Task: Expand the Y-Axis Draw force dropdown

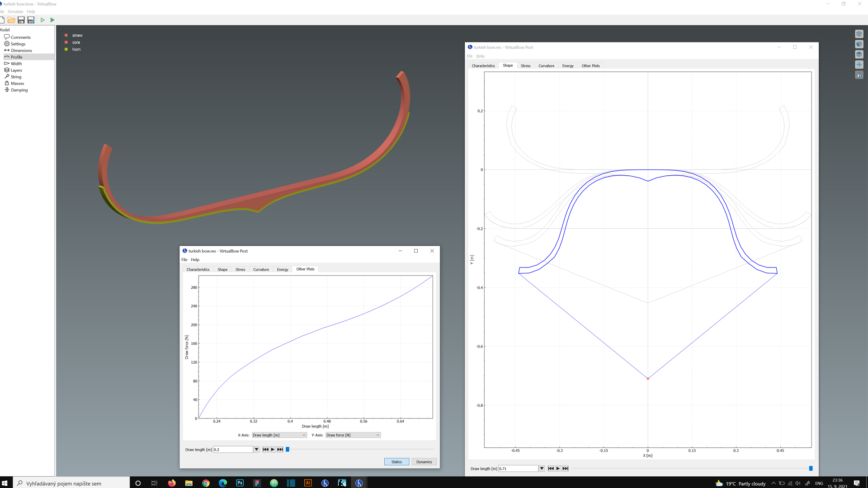Action: [x=353, y=435]
